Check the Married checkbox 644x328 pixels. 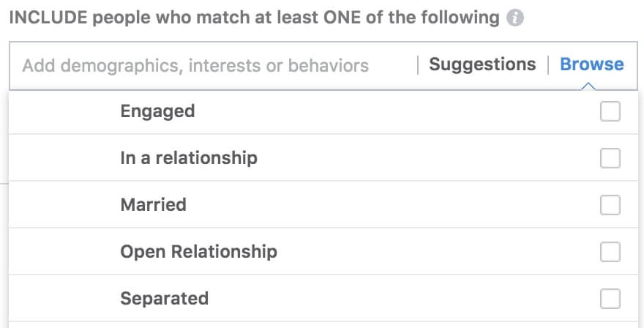click(610, 205)
